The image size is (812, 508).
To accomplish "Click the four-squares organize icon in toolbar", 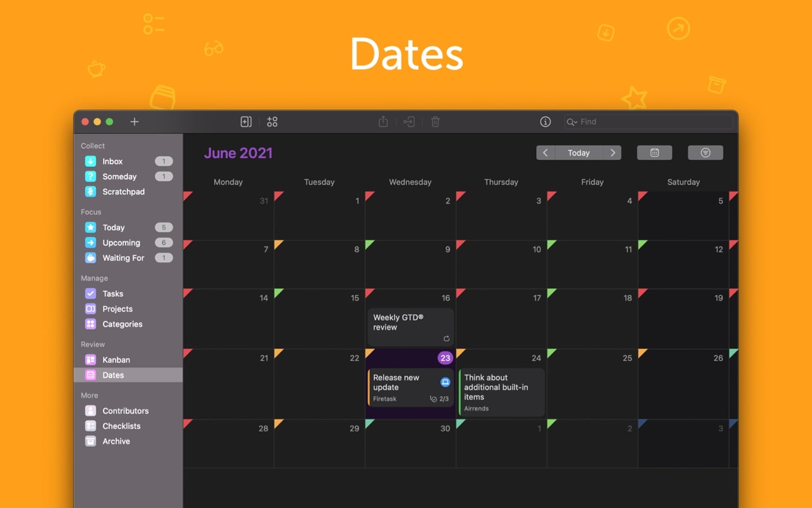I will pos(272,122).
